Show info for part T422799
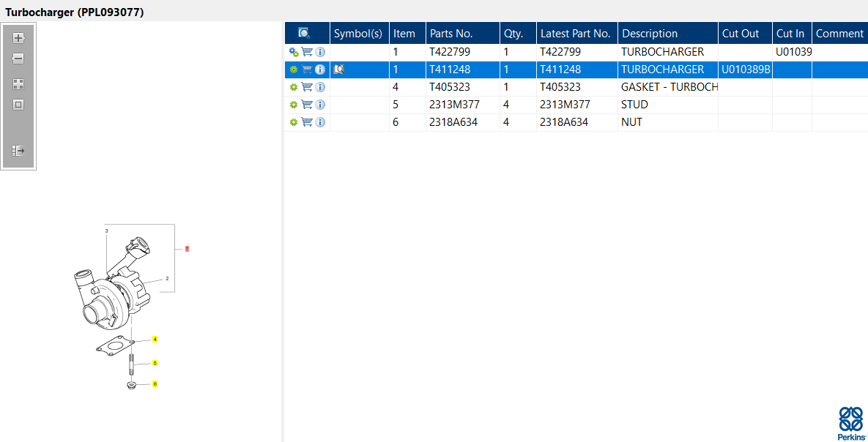This screenshot has width=868, height=442. coord(320,52)
